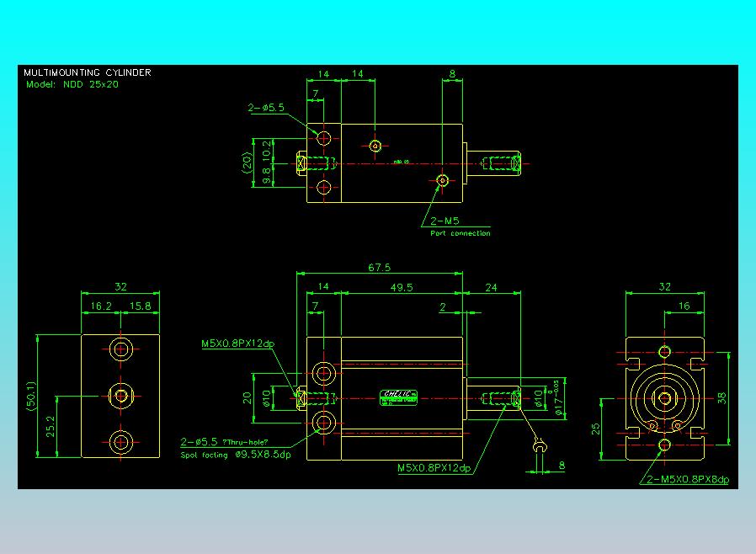Screen dimensions: 756x554
Task: Click the lower M5 port hole in top view
Action: tap(442, 179)
